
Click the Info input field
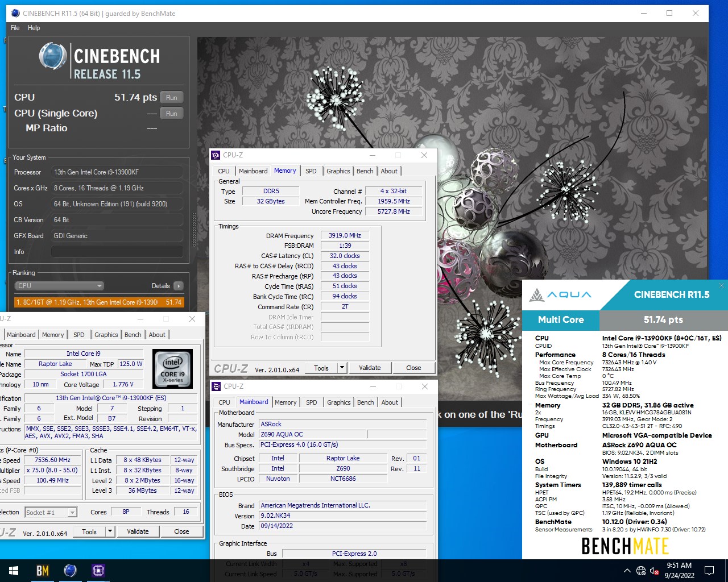(117, 252)
